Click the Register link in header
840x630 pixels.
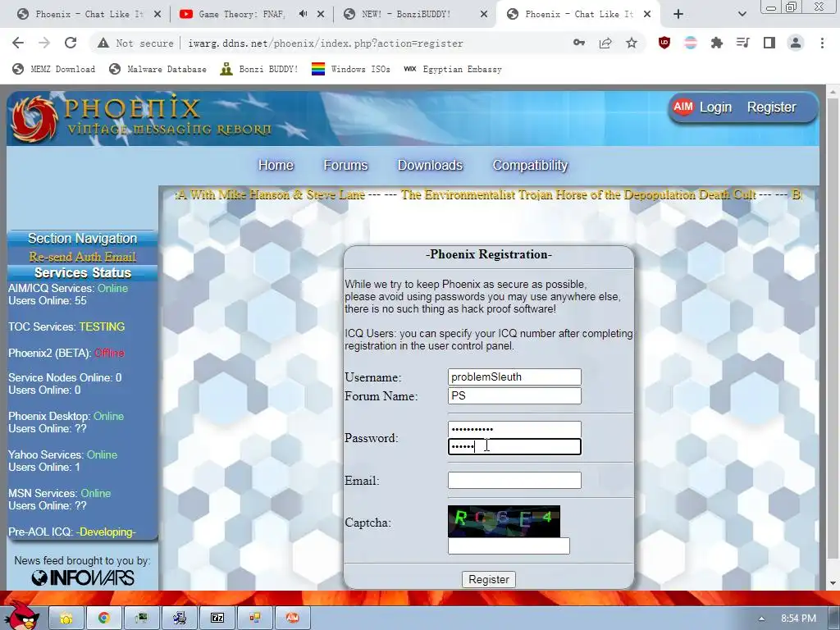click(771, 107)
